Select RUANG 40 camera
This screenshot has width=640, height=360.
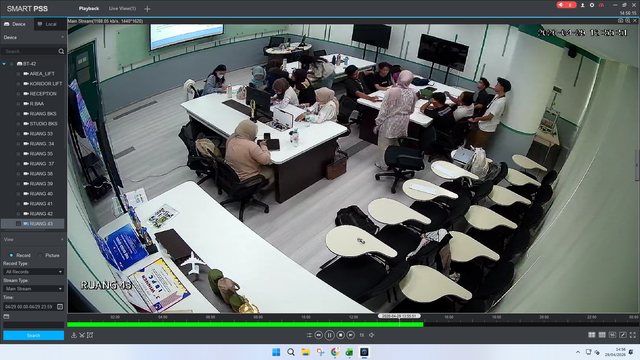[41, 194]
